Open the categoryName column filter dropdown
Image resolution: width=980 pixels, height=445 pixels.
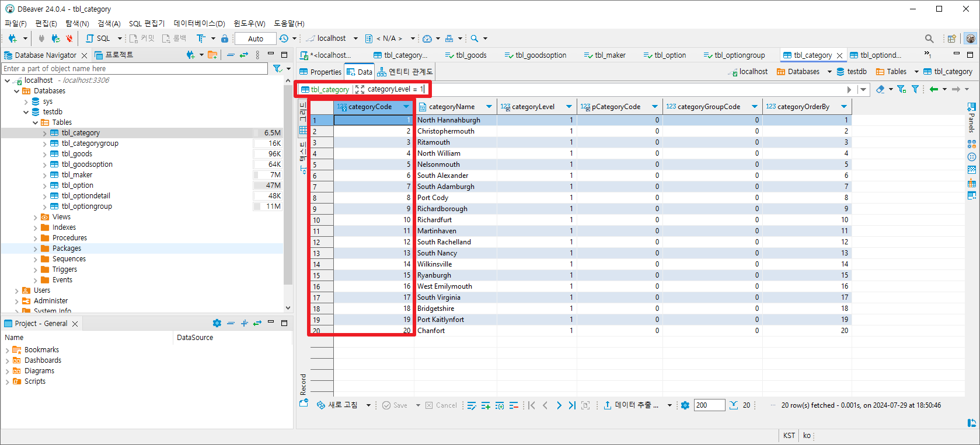pyautogui.click(x=489, y=107)
